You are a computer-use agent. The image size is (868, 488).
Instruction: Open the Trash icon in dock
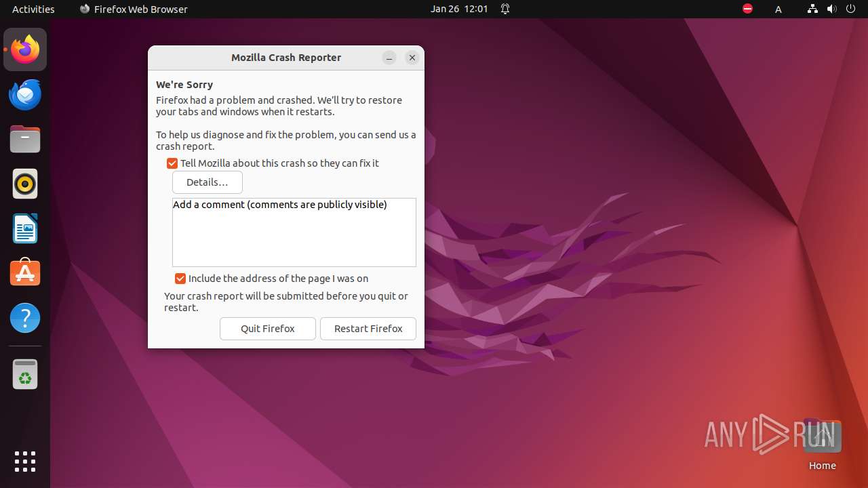click(x=25, y=374)
